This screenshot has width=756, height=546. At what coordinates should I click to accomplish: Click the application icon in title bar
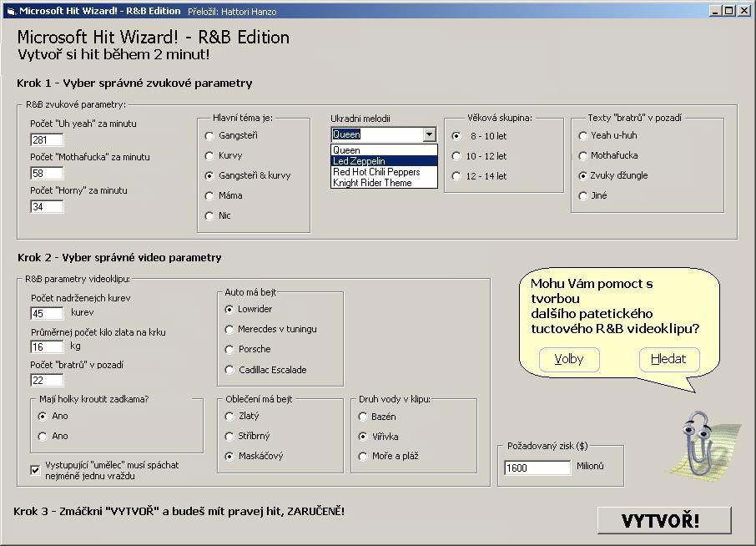[x=10, y=11]
